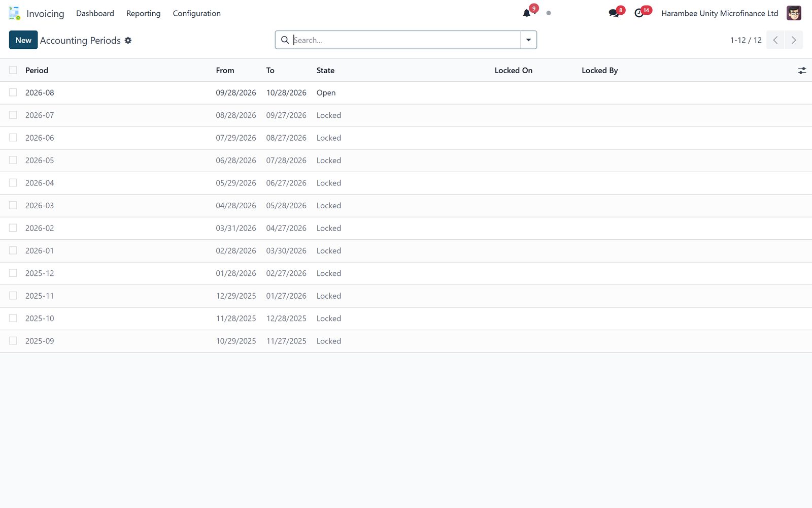Open the conversations chat bubble icon
This screenshot has height=508, width=812.
(x=614, y=13)
